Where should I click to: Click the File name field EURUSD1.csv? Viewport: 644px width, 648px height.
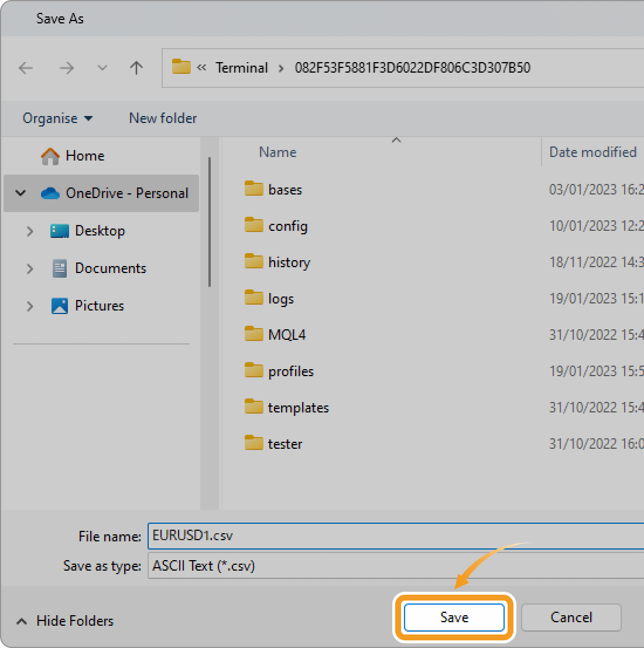396,536
